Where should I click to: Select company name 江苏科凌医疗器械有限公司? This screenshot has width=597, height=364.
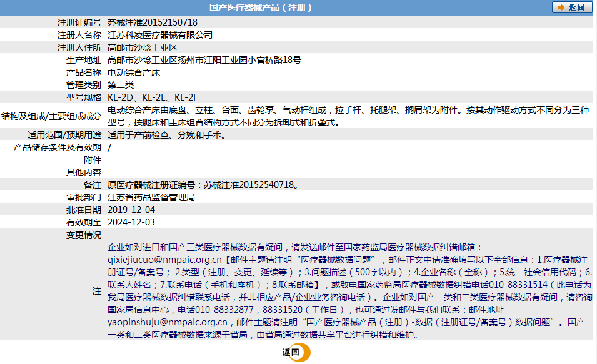tap(160, 35)
